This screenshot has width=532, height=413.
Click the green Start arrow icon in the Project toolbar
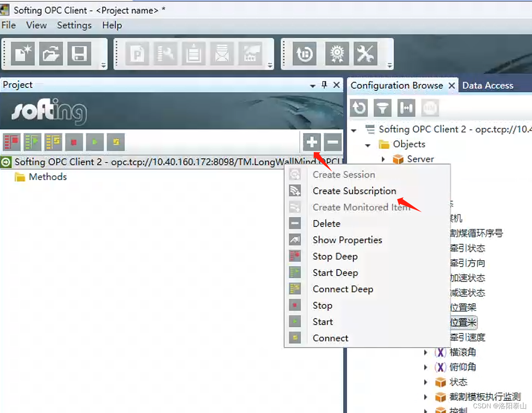point(95,142)
